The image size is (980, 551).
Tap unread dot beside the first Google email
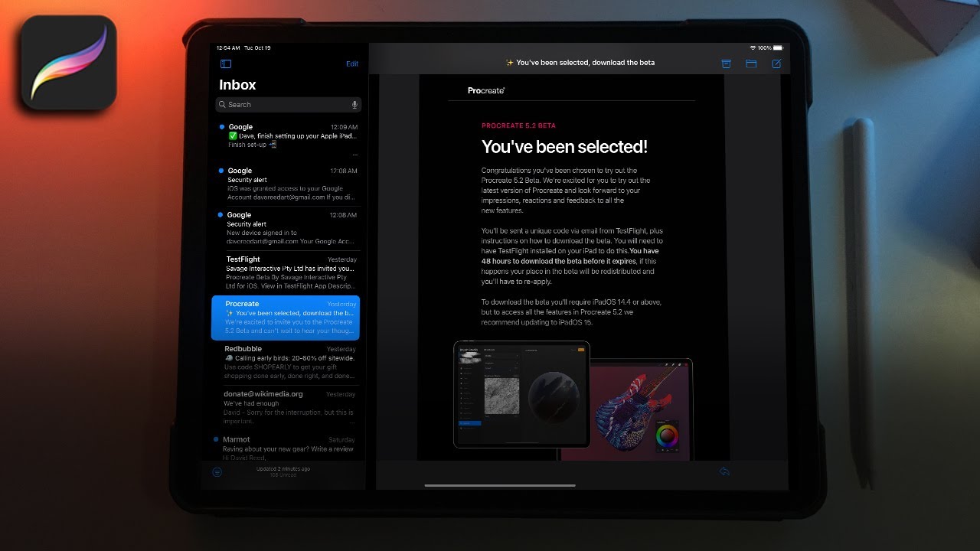[222, 127]
